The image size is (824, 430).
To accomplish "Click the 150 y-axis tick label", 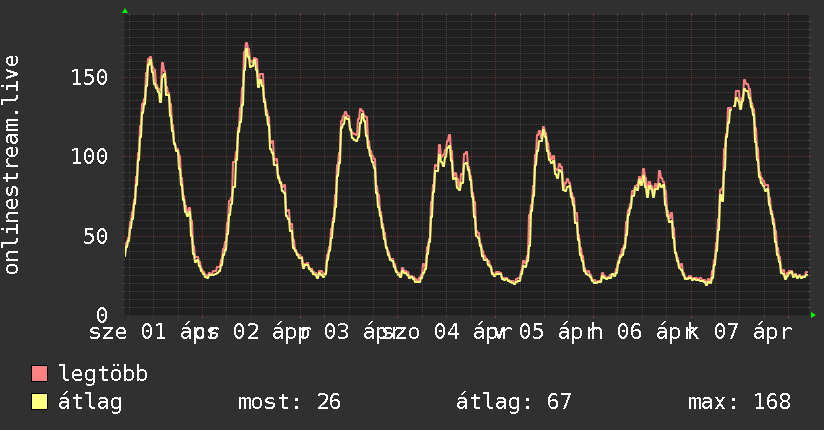I will click(92, 78).
